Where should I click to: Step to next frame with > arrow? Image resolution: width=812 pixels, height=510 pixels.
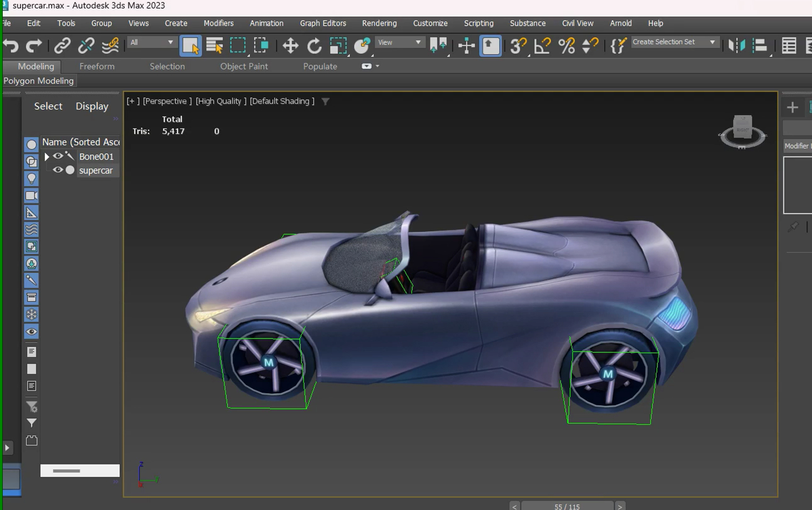620,506
